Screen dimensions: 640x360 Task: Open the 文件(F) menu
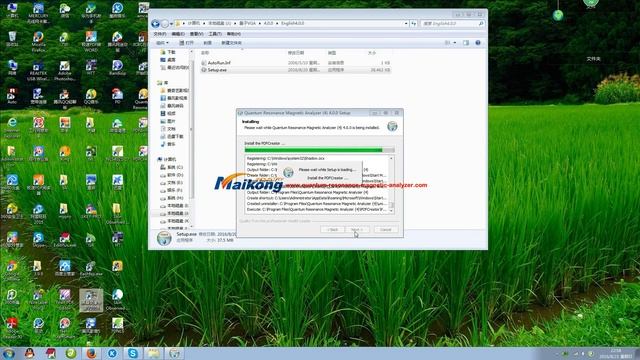point(160,34)
